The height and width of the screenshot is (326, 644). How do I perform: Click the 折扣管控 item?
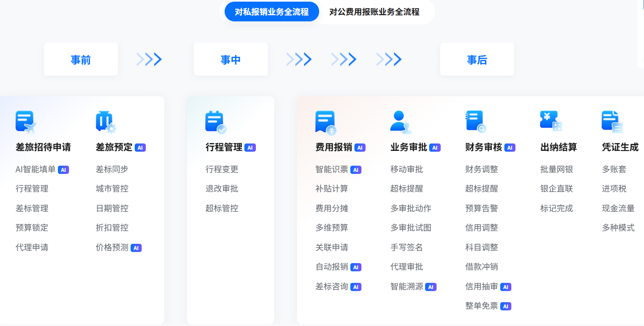pyautogui.click(x=112, y=228)
